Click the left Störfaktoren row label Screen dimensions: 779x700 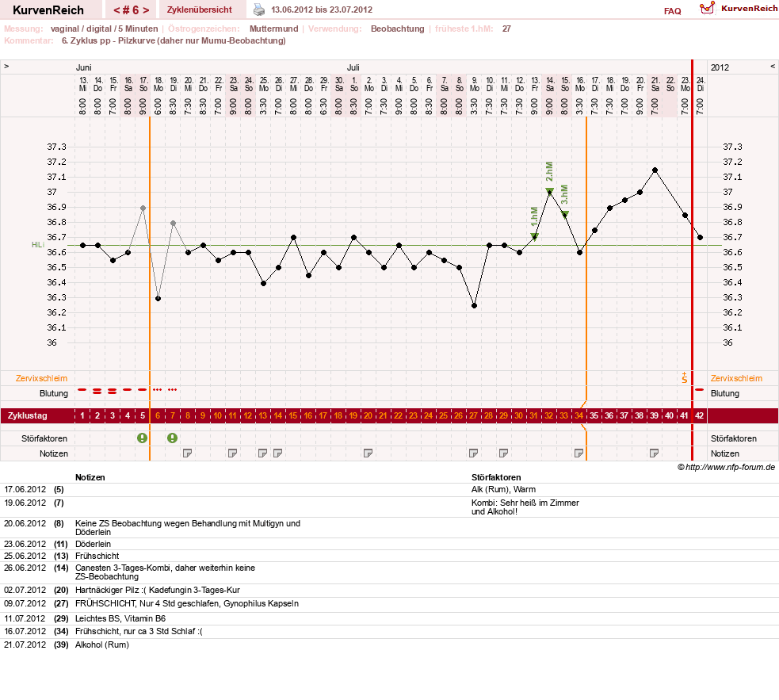[x=44, y=438]
